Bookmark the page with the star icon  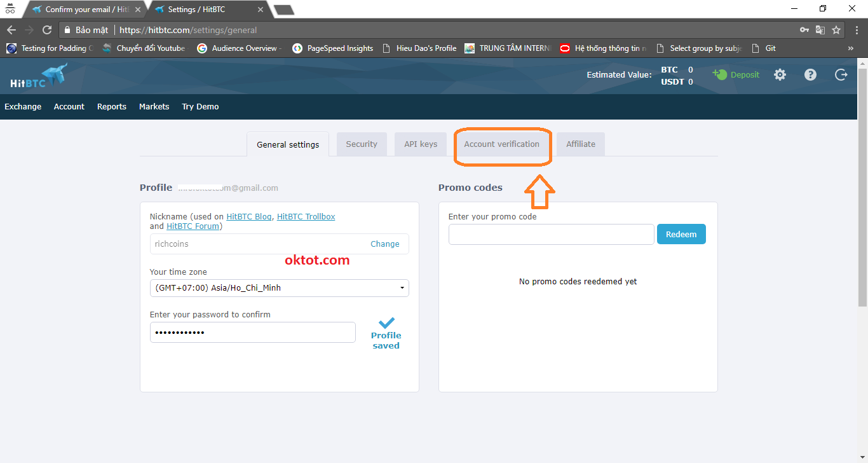point(836,30)
